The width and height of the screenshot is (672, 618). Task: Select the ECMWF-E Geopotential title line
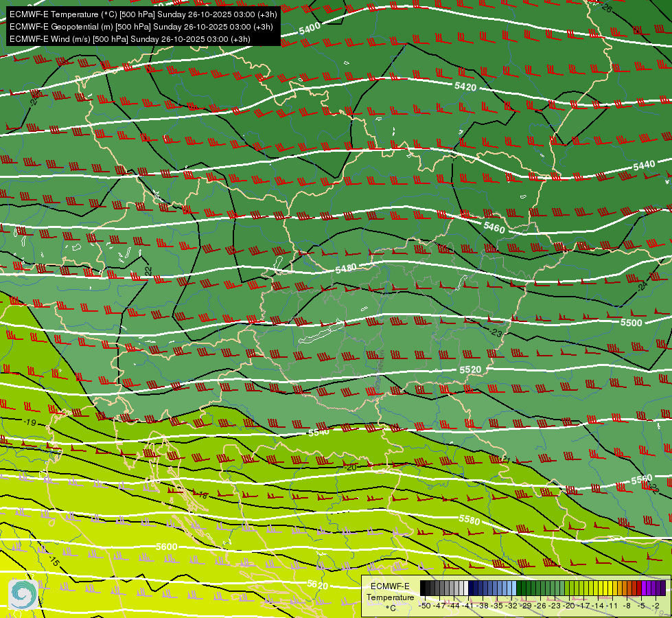(x=141, y=27)
